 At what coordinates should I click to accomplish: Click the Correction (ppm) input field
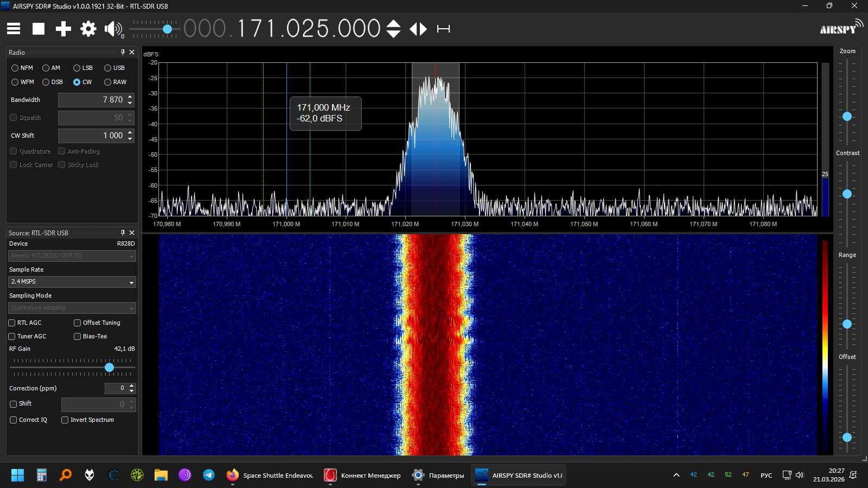(x=116, y=388)
